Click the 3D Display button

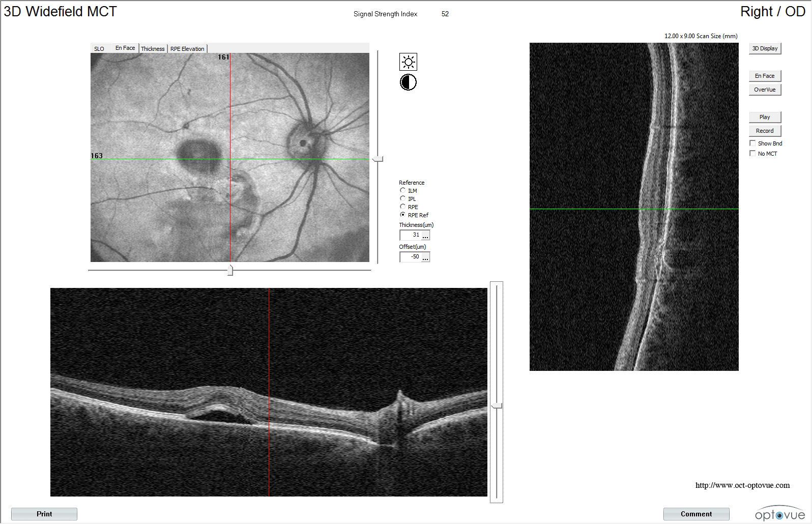pos(765,48)
